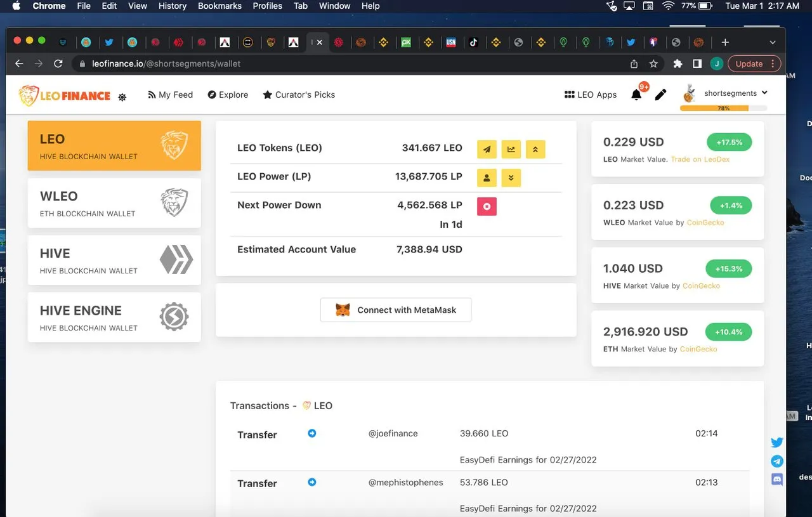Open CoinGecko link for ETH market value
Image resolution: width=812 pixels, height=517 pixels.
click(x=698, y=349)
